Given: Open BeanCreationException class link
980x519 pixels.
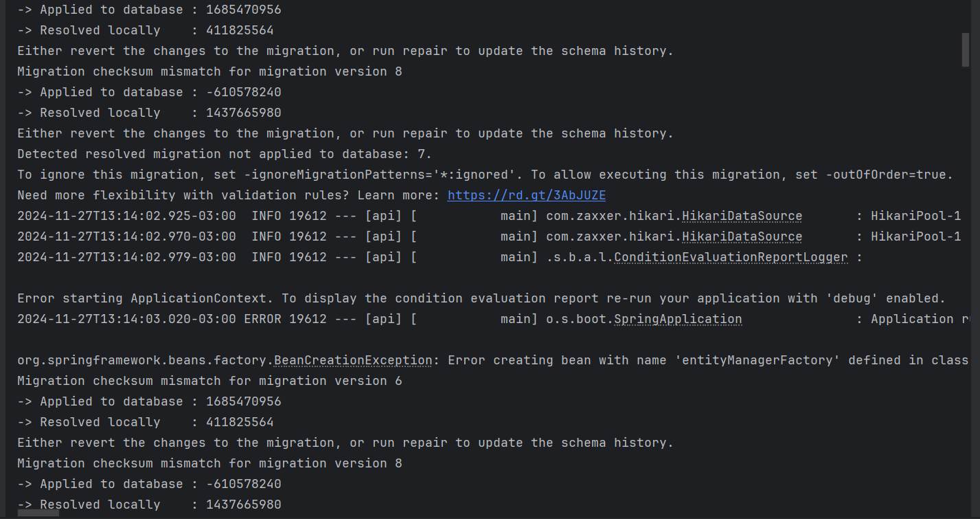Looking at the screenshot, I should click(x=353, y=360).
